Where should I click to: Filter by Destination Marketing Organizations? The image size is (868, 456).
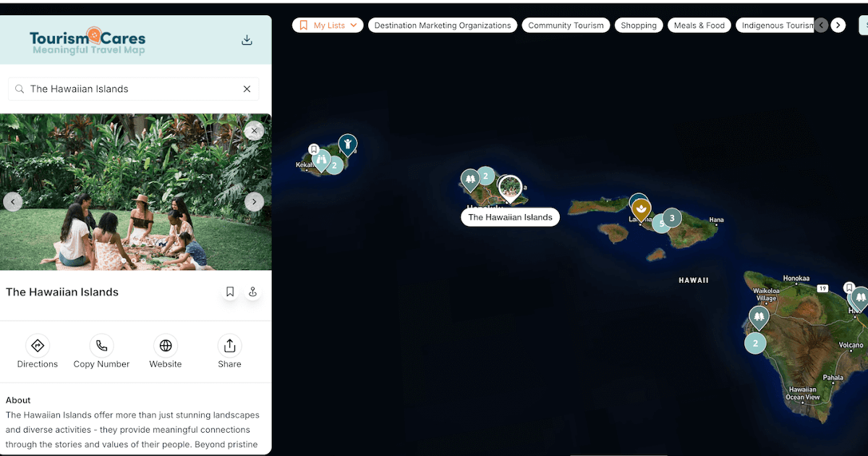(443, 25)
